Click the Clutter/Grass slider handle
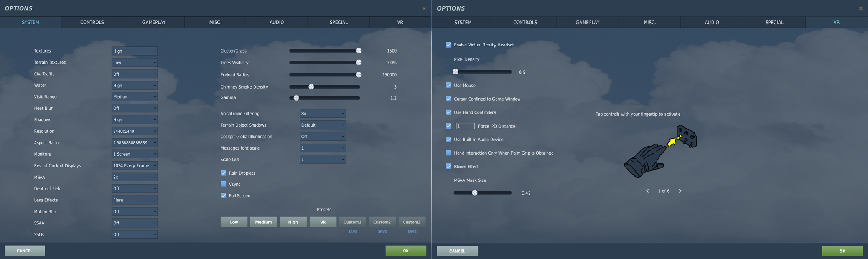 359,51
